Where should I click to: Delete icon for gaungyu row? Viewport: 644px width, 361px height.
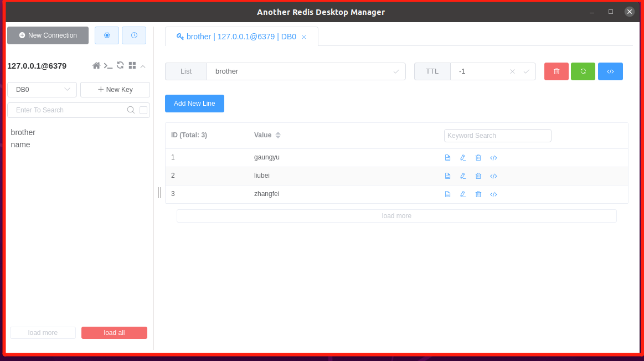[478, 158]
